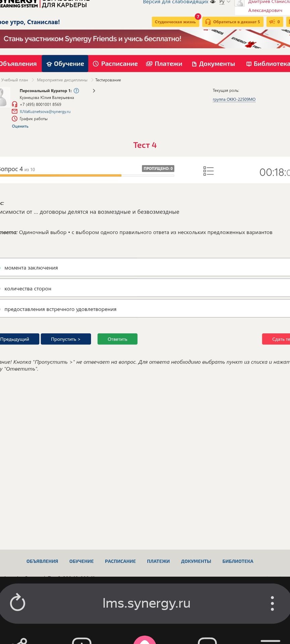290x644 pixels.
Task: Expand the personal curator chevron arrow
Action: pos(94,91)
